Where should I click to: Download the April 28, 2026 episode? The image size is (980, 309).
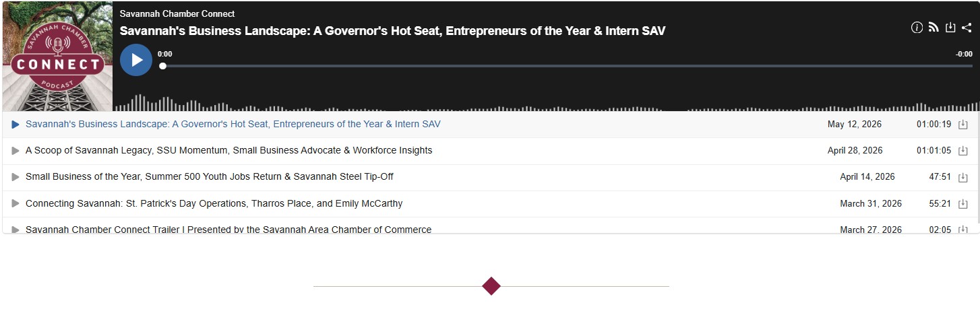(963, 151)
